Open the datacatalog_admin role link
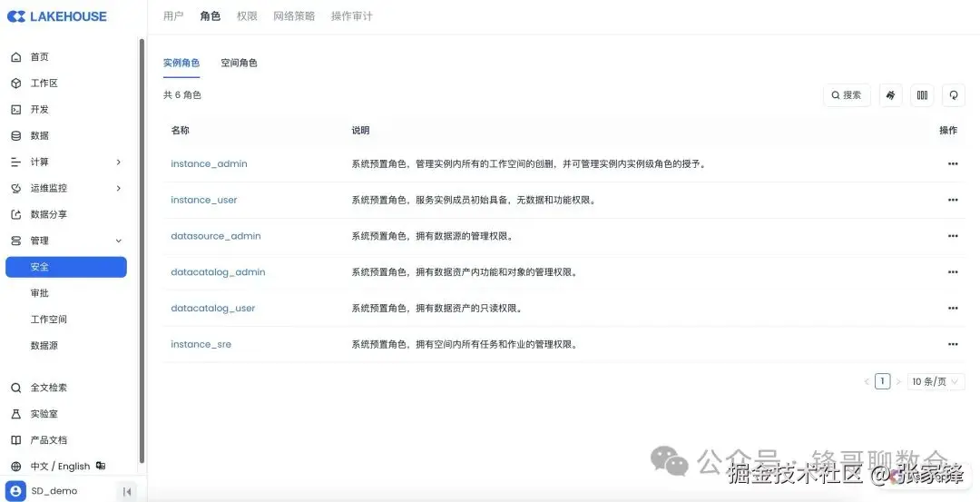 click(x=218, y=272)
